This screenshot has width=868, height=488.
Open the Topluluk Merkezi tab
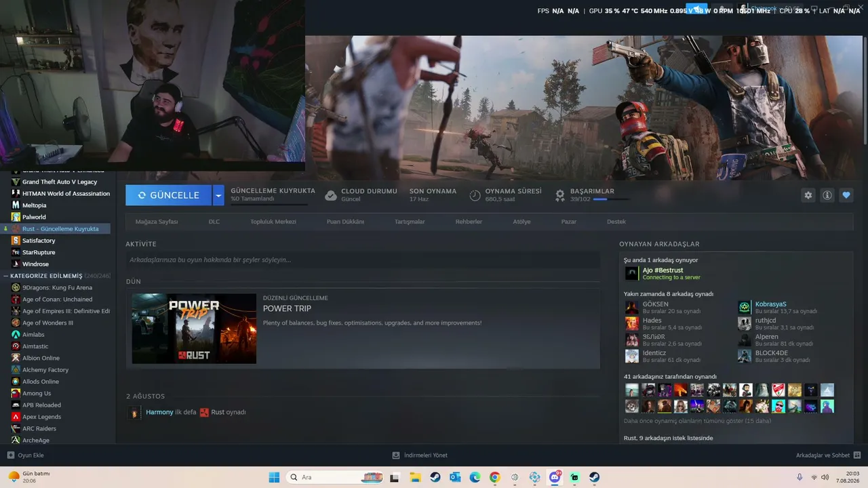point(273,222)
